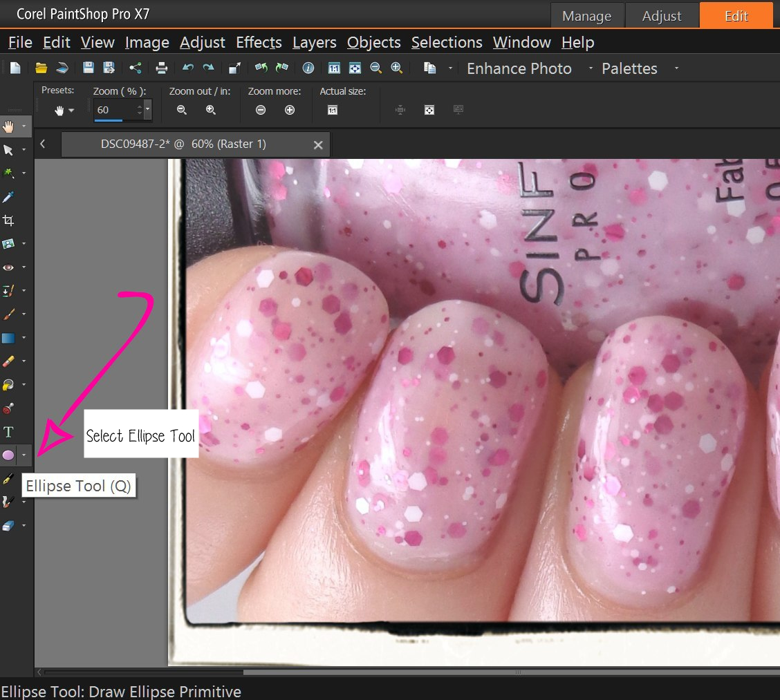Open the Palettes dropdown
The height and width of the screenshot is (700, 780).
point(629,68)
